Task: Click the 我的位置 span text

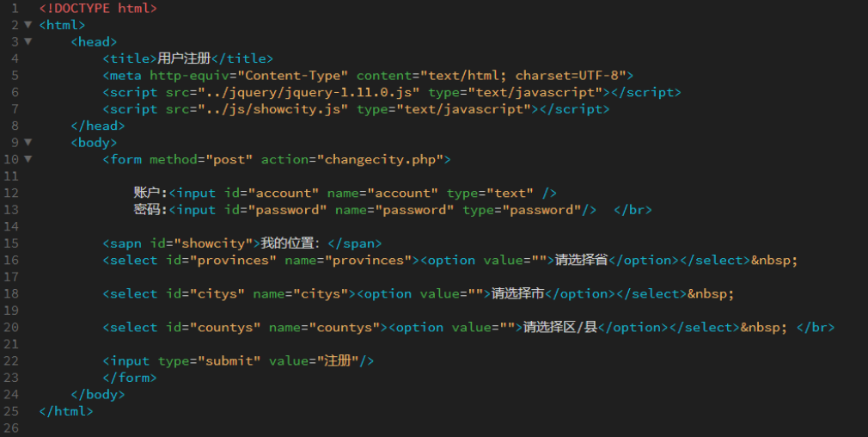Action: (287, 243)
